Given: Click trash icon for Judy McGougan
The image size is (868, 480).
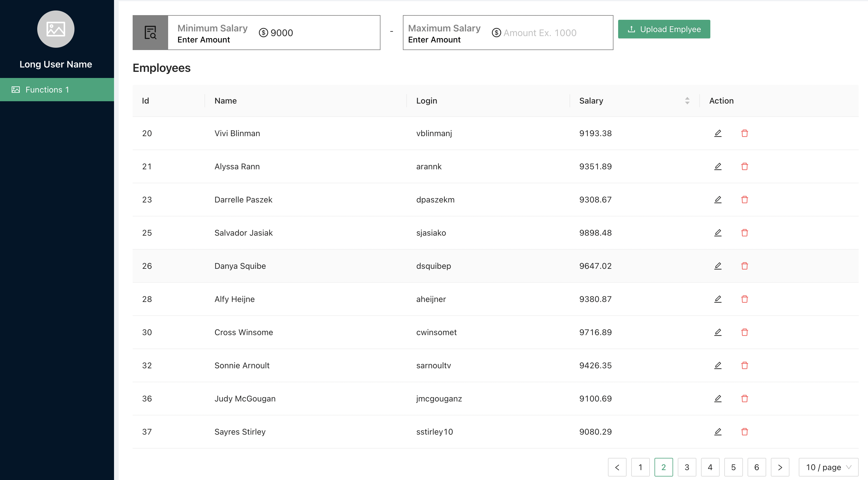Looking at the screenshot, I should 744,399.
